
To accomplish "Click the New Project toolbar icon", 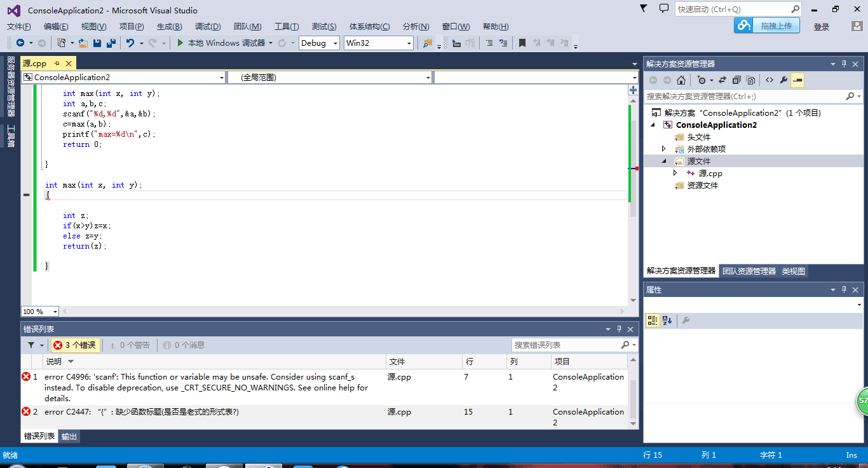I will point(62,43).
